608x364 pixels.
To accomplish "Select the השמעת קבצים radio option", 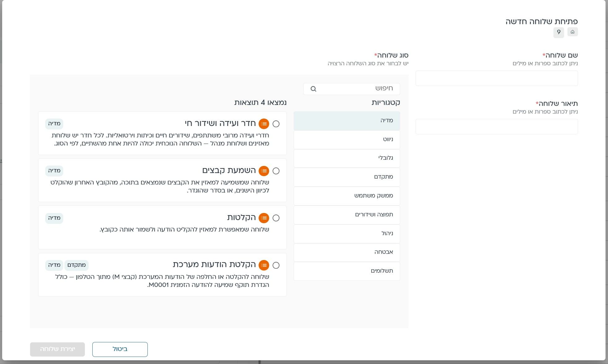I will [276, 171].
